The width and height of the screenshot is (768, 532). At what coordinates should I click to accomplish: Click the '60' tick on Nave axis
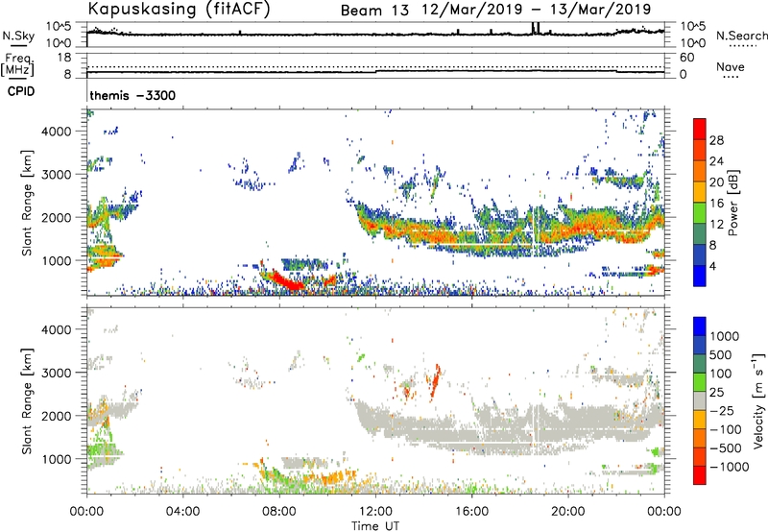pos(686,58)
